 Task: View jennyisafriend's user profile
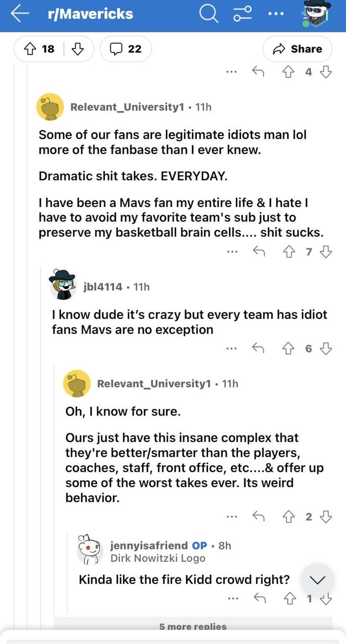click(x=149, y=545)
